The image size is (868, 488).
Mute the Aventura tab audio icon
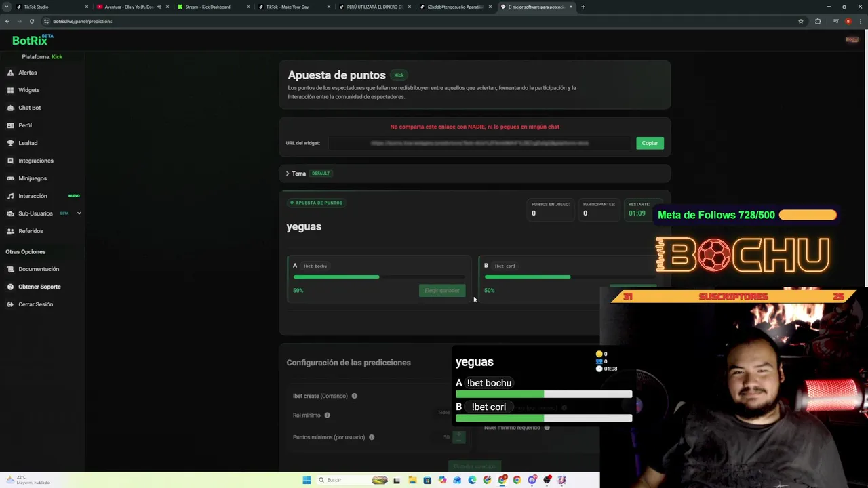click(x=159, y=7)
